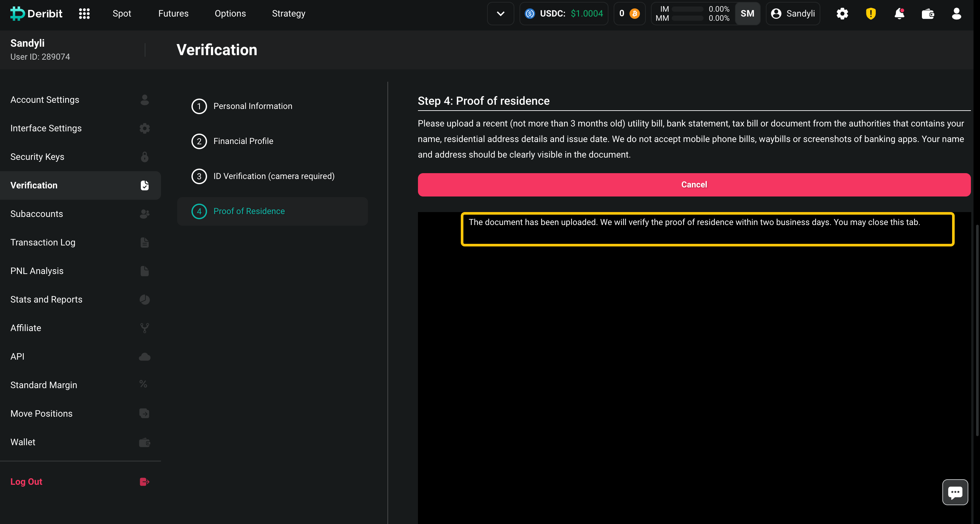Viewport: 980px width, 524px height.
Task: Select step 3 ID Verification
Action: 274,176
